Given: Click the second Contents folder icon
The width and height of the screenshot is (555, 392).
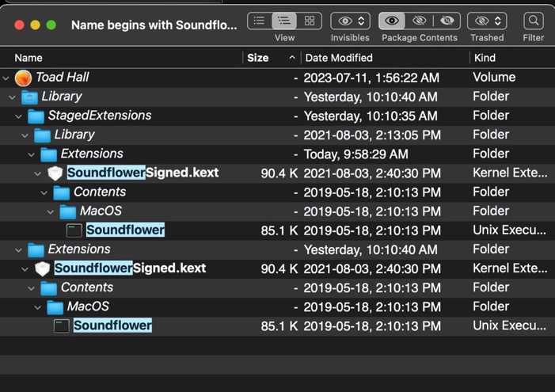Looking at the screenshot, I should pos(48,288).
